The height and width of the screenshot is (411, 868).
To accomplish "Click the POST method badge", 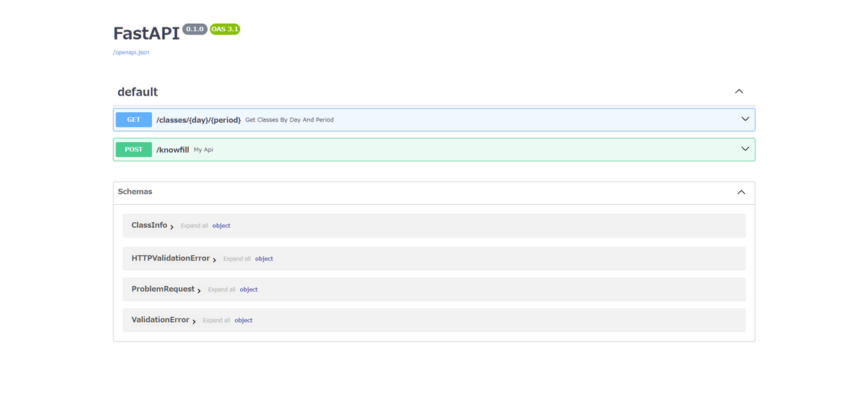I will pos(134,150).
